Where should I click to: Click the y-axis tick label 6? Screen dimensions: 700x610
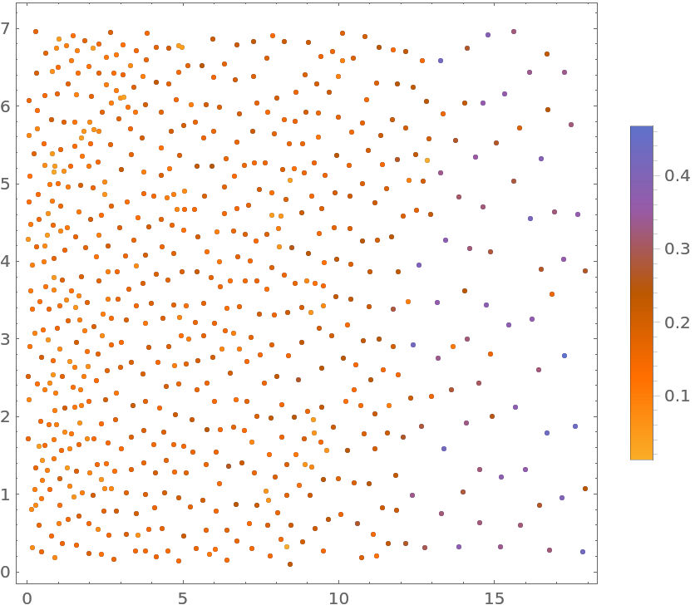(x=7, y=106)
